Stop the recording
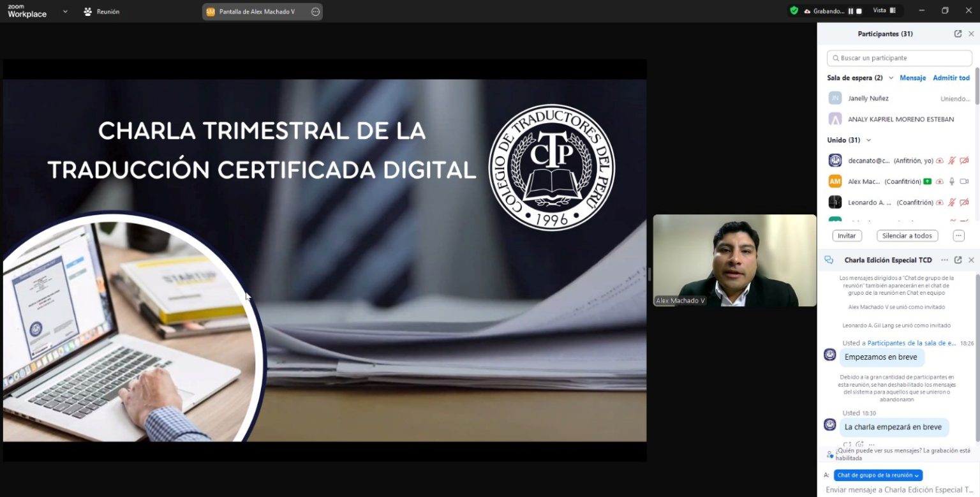980x497 pixels. pos(859,11)
